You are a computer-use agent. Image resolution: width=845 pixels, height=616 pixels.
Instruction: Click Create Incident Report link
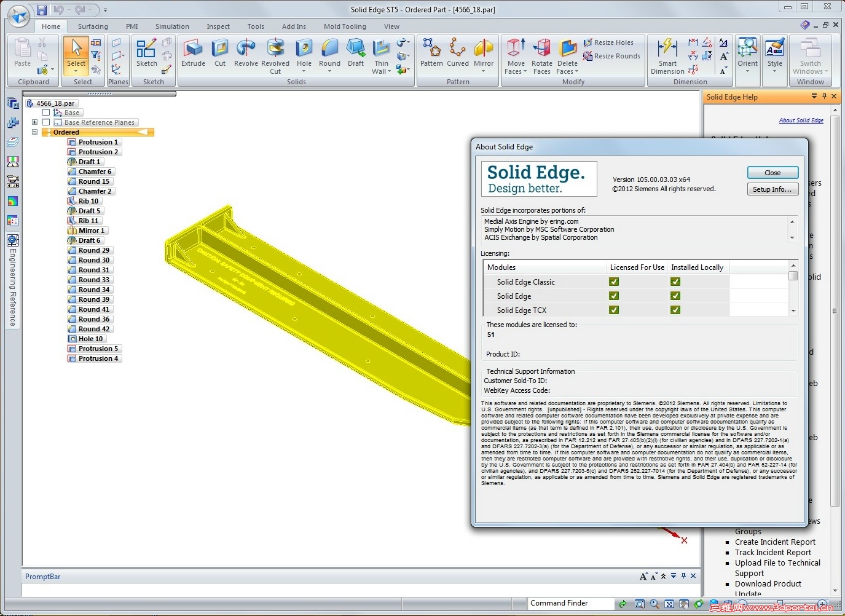775,542
